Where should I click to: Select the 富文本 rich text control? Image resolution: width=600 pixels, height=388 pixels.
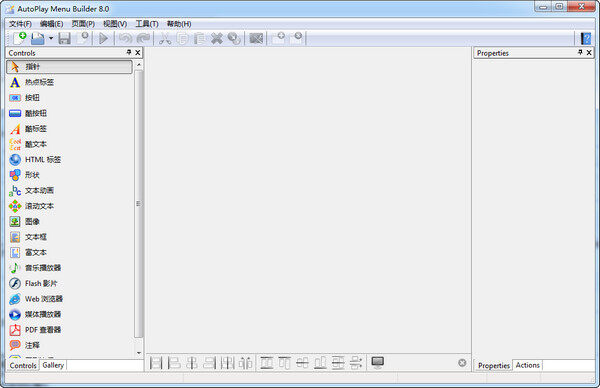tap(69, 253)
